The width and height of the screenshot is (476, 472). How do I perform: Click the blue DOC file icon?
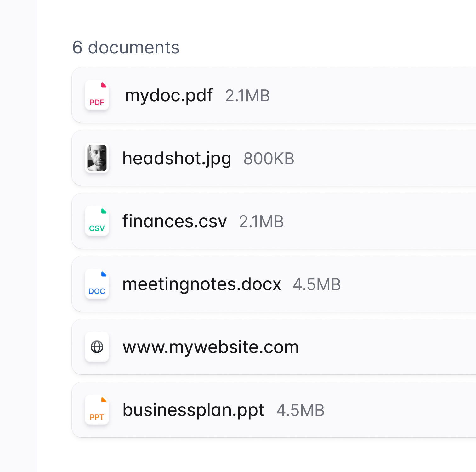click(x=97, y=284)
